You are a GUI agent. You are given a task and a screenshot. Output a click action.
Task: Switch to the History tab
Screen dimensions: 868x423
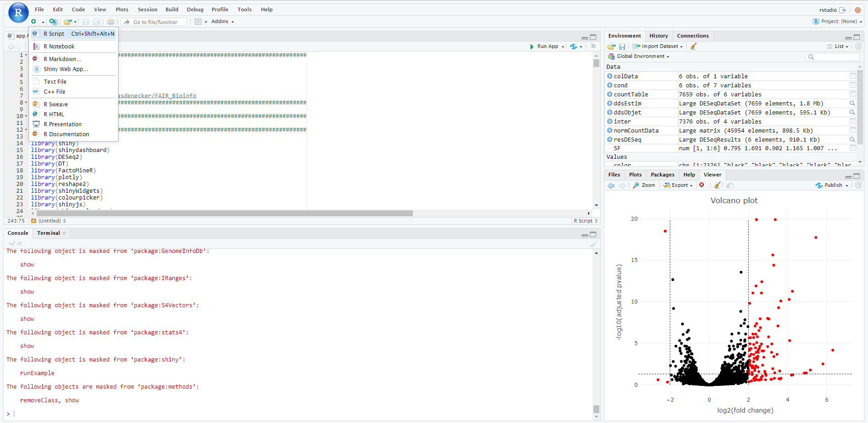pyautogui.click(x=659, y=36)
